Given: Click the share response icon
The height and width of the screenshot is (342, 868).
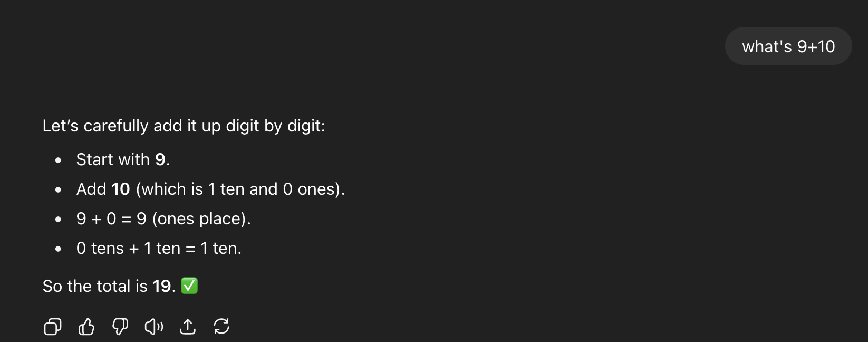Looking at the screenshot, I should pyautogui.click(x=188, y=327).
